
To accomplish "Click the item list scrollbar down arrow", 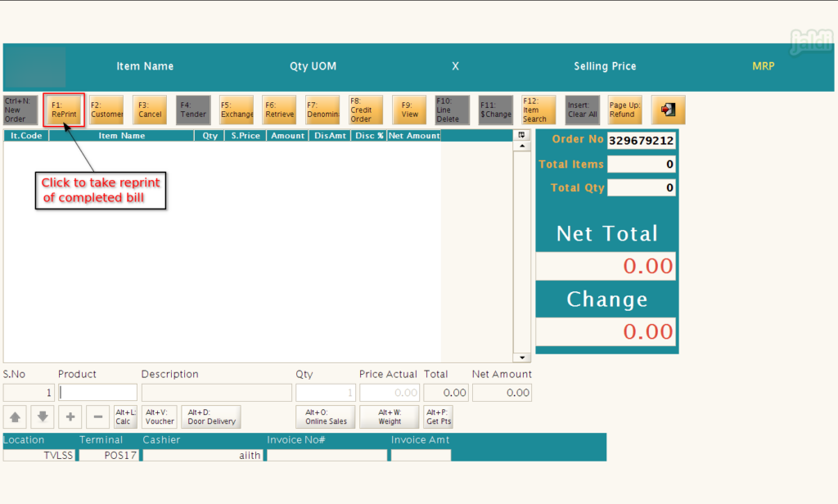I will (x=521, y=358).
